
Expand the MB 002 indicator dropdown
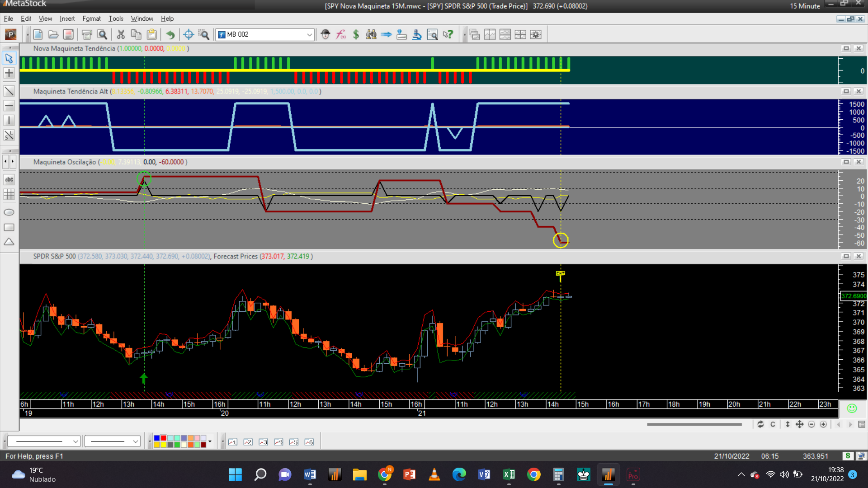pyautogui.click(x=309, y=34)
